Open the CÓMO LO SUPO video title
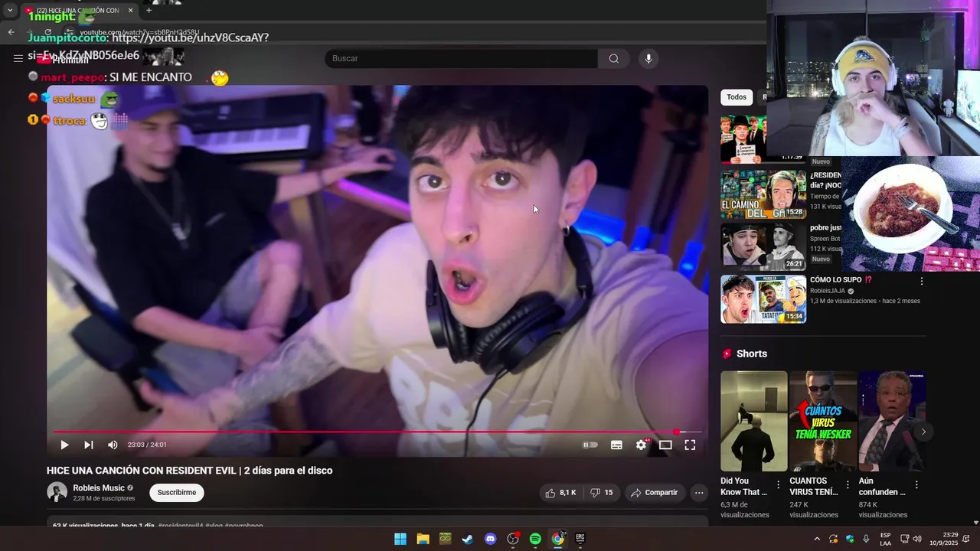The height and width of the screenshot is (551, 980). (x=841, y=280)
